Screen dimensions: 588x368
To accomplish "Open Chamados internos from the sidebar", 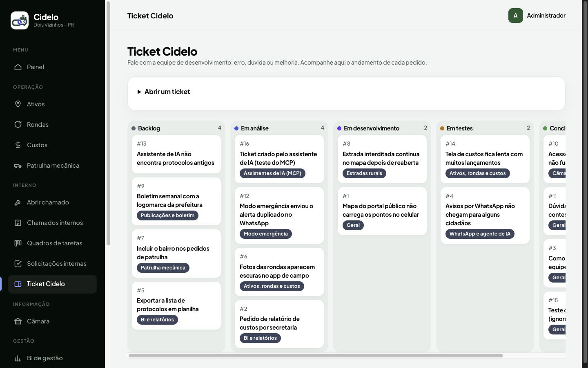I will [x=52, y=223].
